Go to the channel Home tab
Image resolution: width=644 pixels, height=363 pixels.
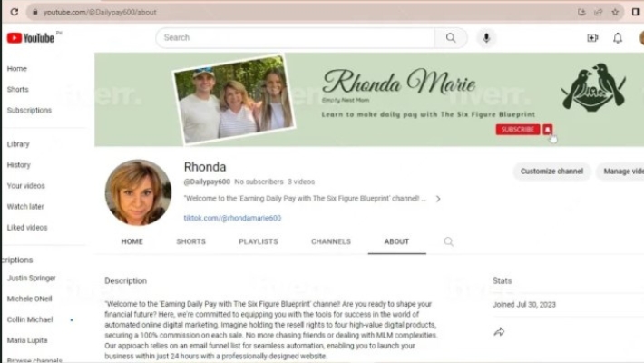[x=132, y=241]
